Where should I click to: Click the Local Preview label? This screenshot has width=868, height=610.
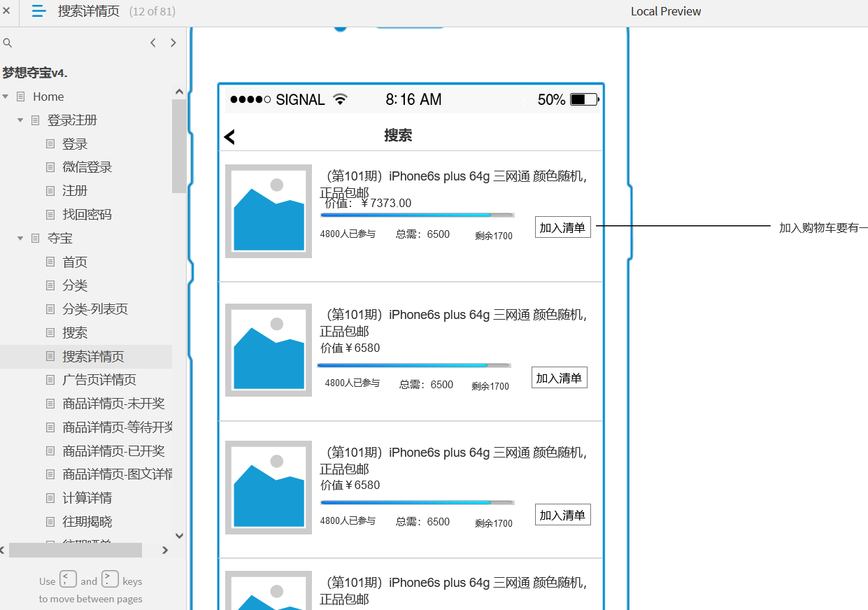[666, 11]
